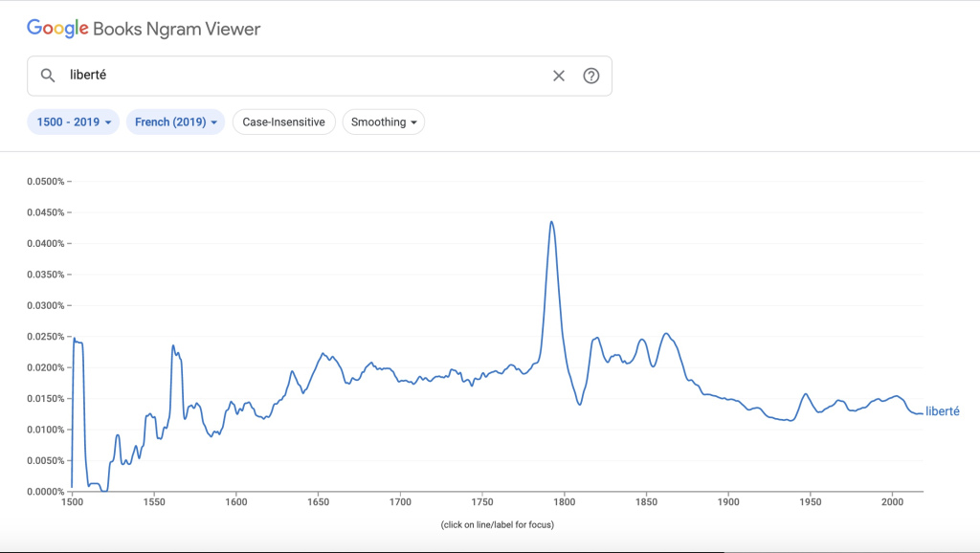Toggle the Case-Insensitive option
The image size is (980, 553).
coord(283,122)
